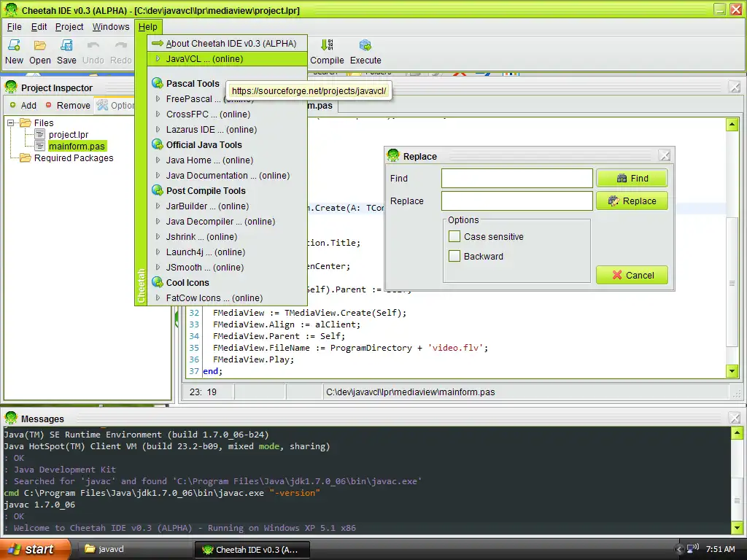Click the system tray volume icon

(x=693, y=548)
